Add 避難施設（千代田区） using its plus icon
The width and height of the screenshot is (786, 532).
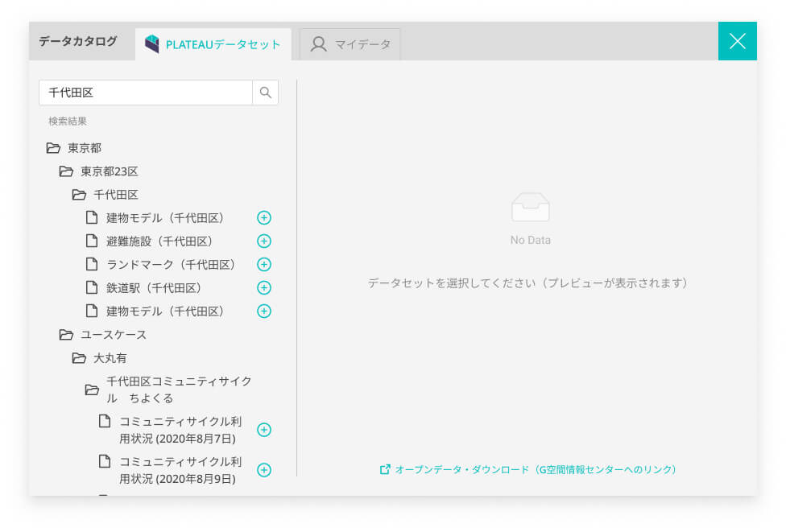(x=264, y=241)
